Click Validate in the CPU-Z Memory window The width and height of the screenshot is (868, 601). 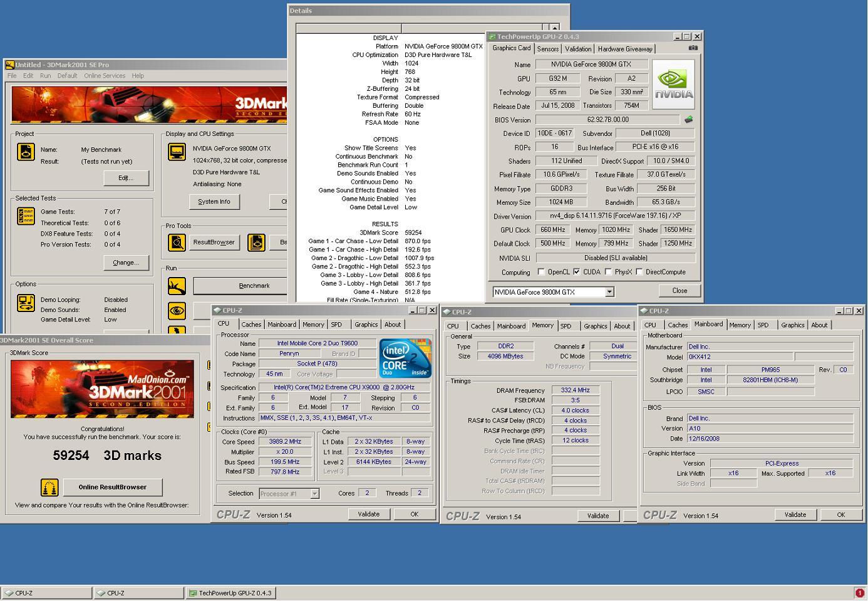coord(598,516)
